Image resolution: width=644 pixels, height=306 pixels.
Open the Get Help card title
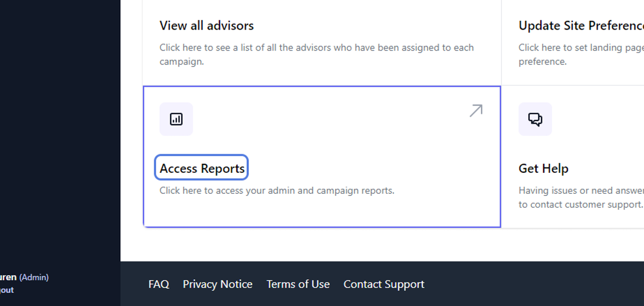click(x=543, y=169)
